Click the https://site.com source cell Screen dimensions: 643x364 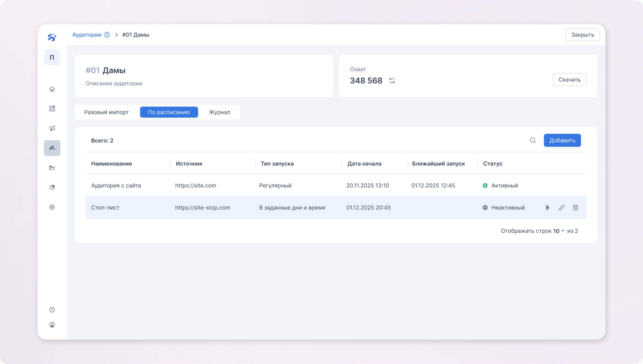pos(195,185)
